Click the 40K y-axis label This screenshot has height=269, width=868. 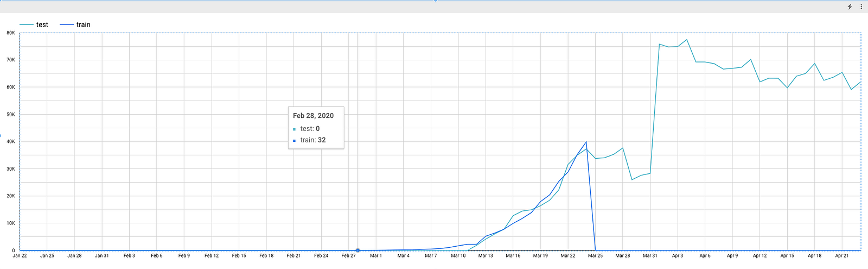pyautogui.click(x=11, y=141)
